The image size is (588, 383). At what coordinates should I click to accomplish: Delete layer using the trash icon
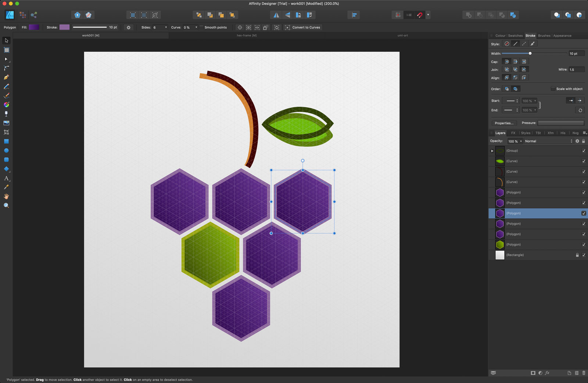(584, 373)
